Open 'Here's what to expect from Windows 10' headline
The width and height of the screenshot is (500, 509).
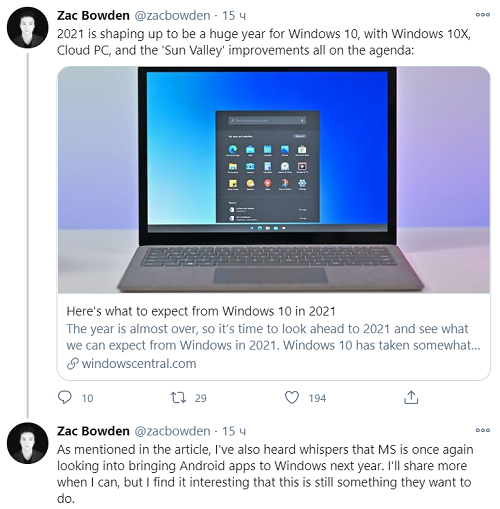(x=201, y=311)
